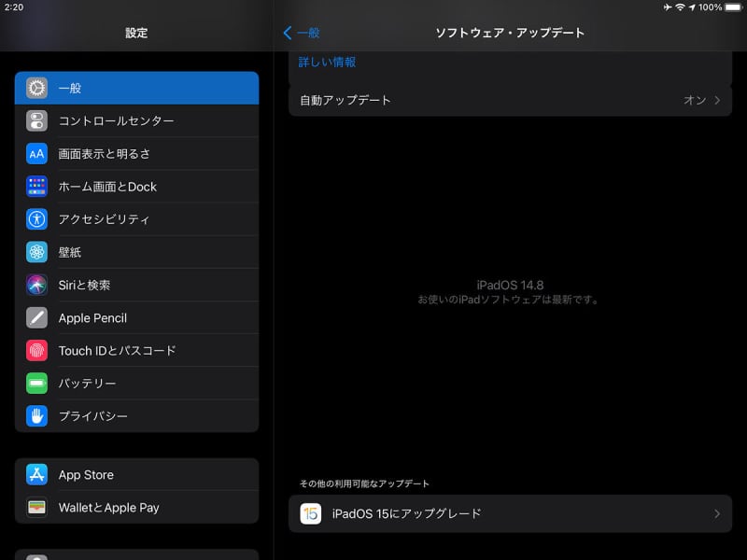Tap the Accessibility (アクセシビリティ) icon
This screenshot has height=560, width=747.
point(36,219)
